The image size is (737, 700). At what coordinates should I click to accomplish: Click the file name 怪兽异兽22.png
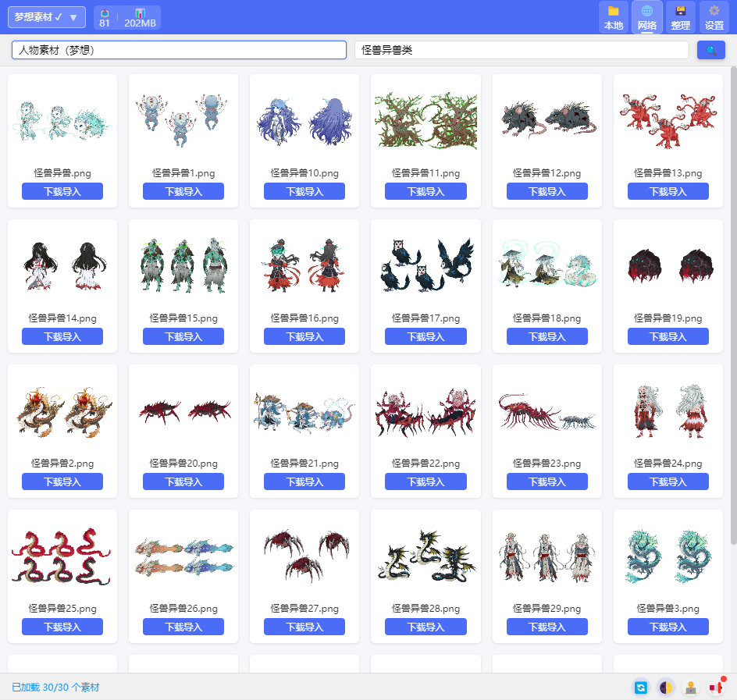click(x=425, y=464)
